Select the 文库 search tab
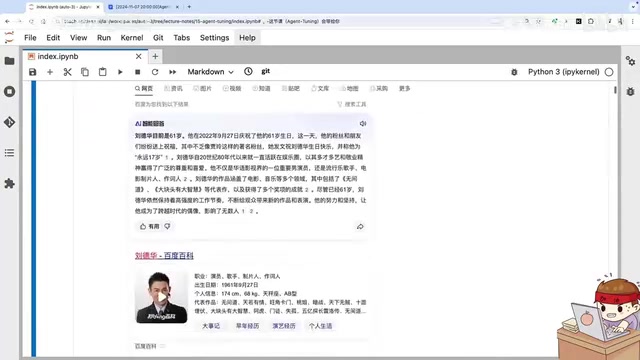640x360 pixels. coord(320,88)
